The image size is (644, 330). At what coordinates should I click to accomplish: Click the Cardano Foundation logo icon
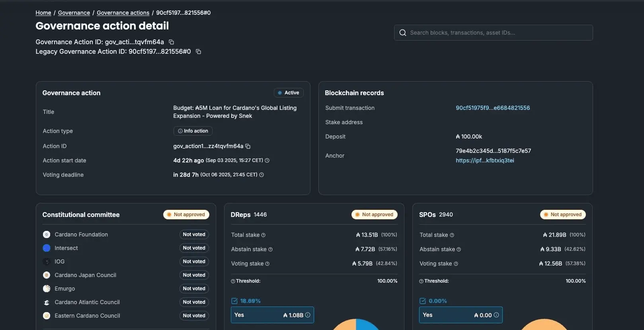(x=47, y=234)
